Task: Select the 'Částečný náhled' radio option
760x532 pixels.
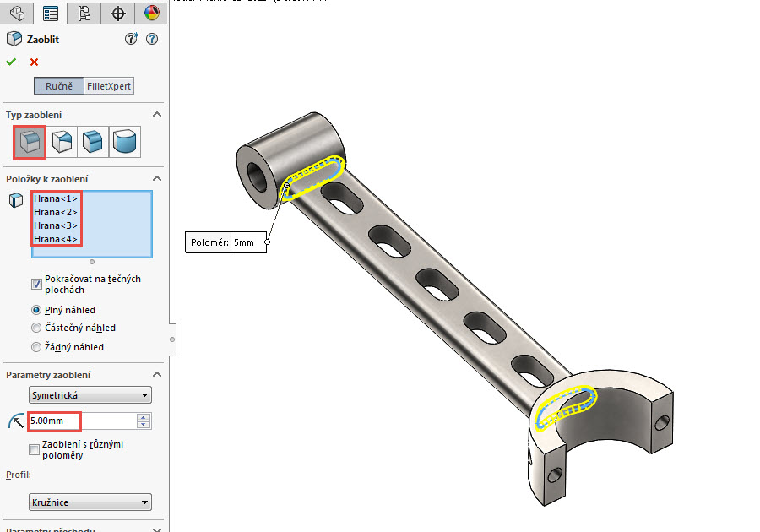Action: (x=36, y=328)
